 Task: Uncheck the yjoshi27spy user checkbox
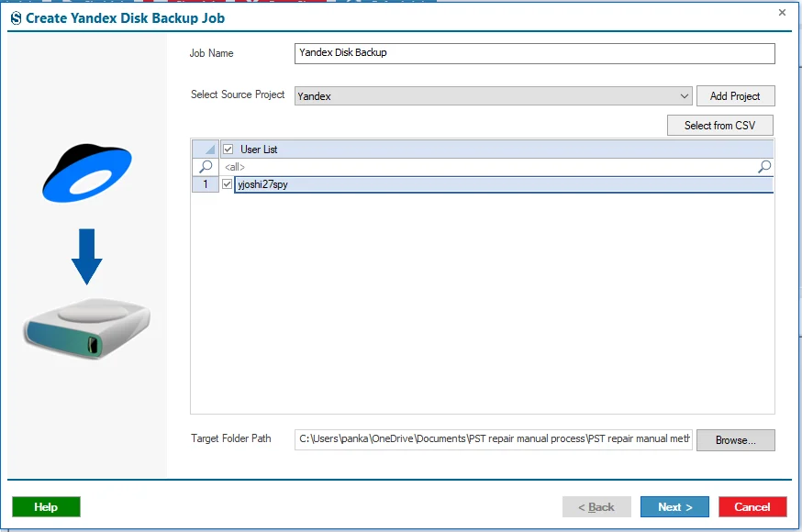tap(228, 184)
